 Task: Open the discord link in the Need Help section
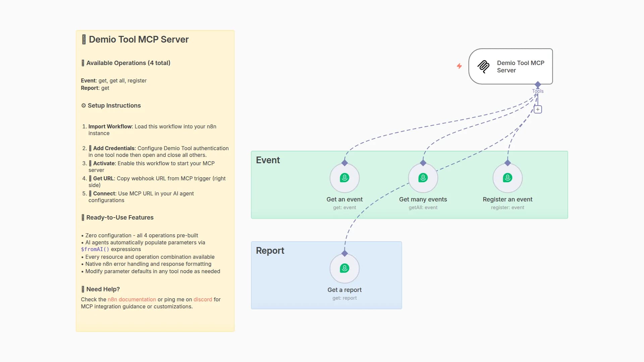tap(203, 299)
